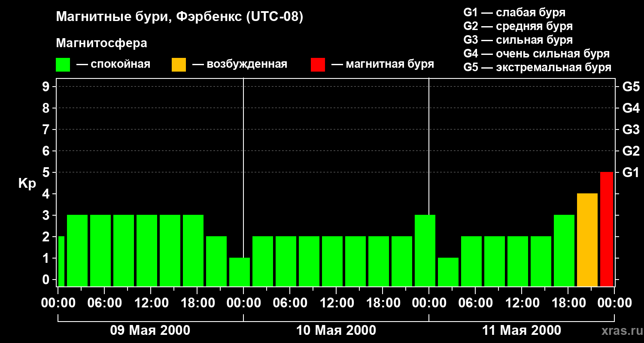Click the '06:00' time label above 09 Мая
Image resolution: width=644 pixels, height=343 pixels.
[x=104, y=303]
